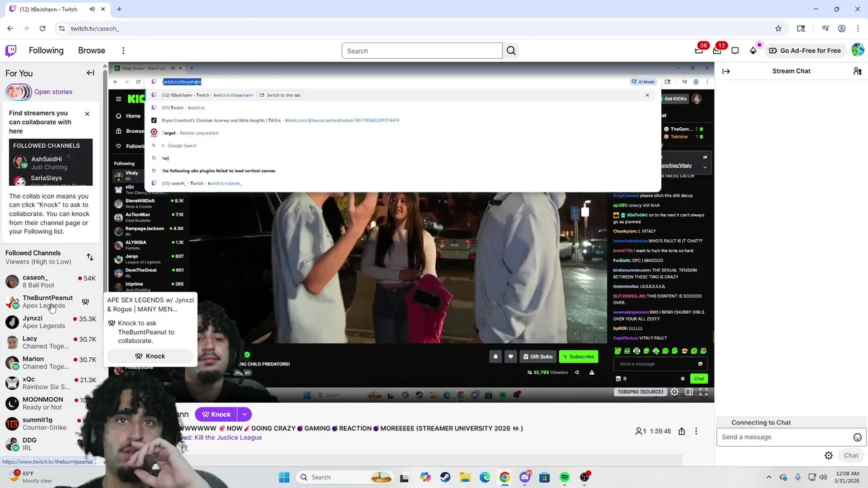The image size is (868, 488).
Task: Open MOONMOON channel in sidebar
Action: tap(50, 403)
